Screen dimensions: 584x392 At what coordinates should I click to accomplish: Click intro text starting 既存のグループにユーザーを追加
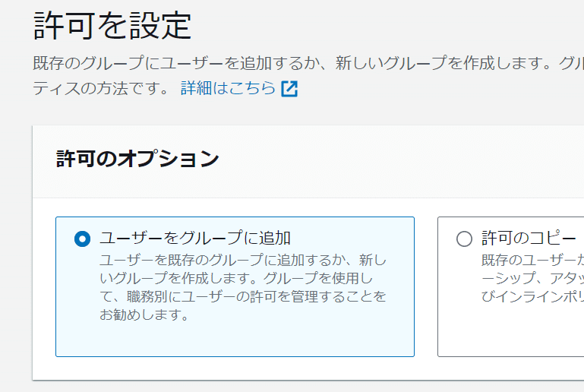coord(289,62)
